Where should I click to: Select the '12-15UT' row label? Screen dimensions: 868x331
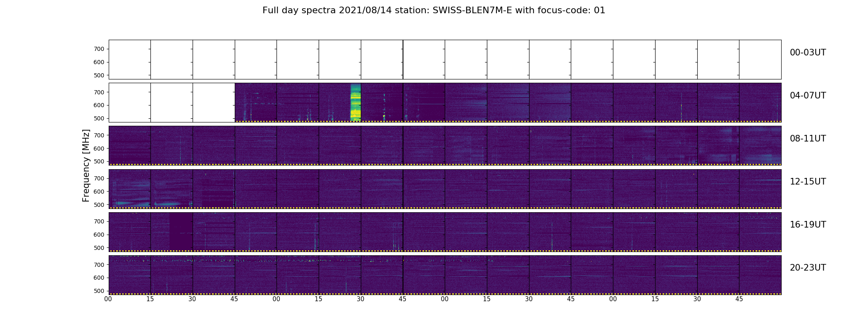[808, 182]
